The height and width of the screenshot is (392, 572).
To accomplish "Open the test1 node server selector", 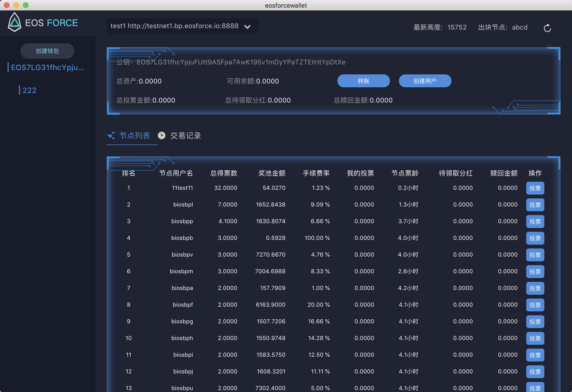I will [174, 26].
